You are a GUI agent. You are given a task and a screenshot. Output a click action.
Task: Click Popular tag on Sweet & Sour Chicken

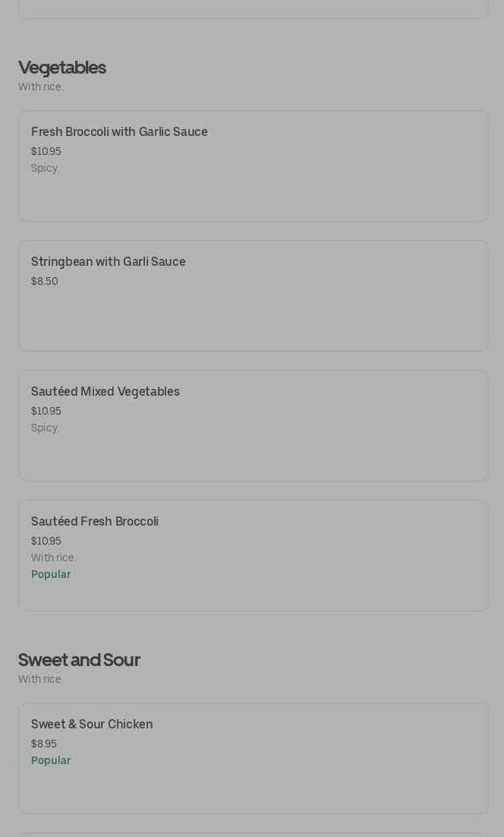[51, 761]
